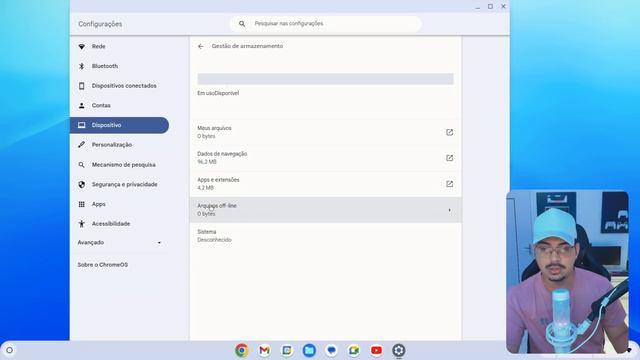
Task: Open Apps e extensões external link icon
Action: (x=449, y=184)
